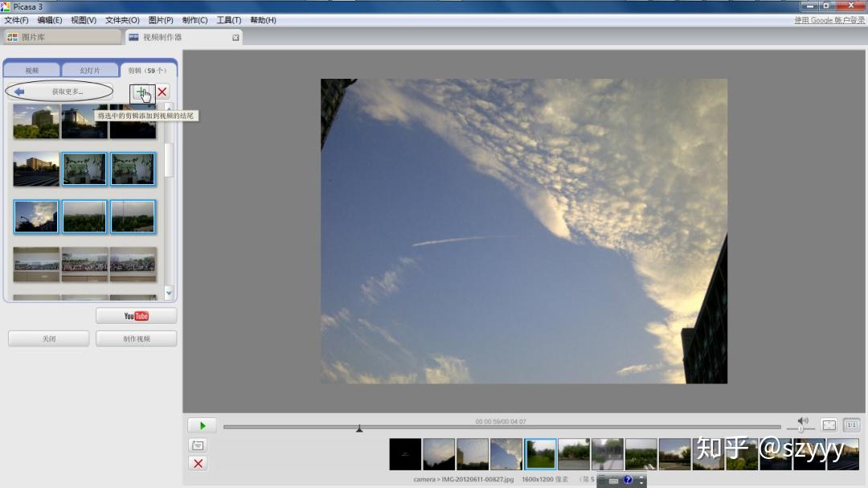Click the movie timeline scrub bar
The image size is (868, 488).
[502, 427]
